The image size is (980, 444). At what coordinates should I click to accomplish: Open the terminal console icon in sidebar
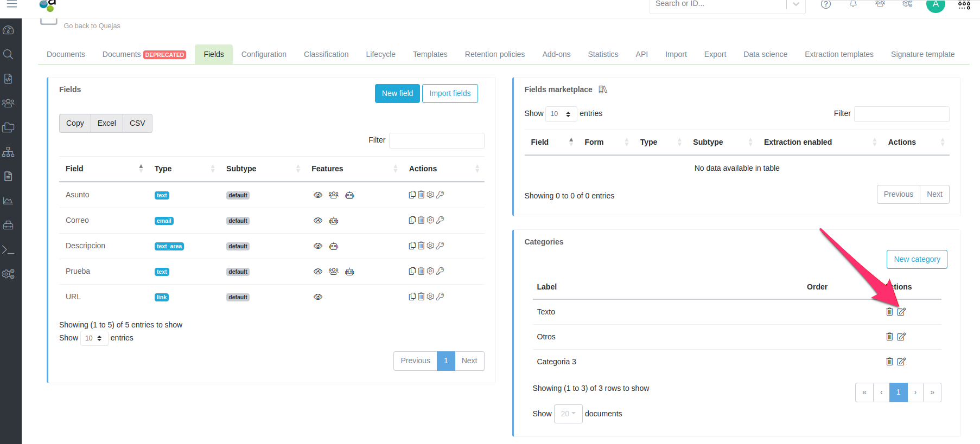point(8,249)
